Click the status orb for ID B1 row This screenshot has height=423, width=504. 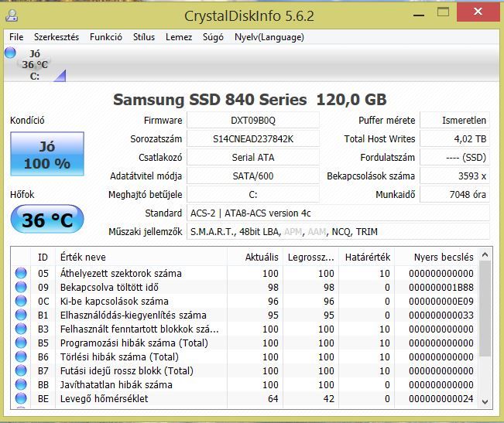coord(21,315)
